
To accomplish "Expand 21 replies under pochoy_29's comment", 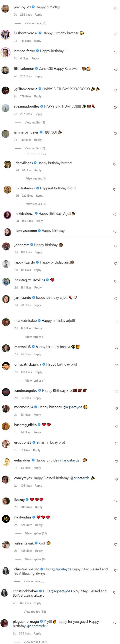I will click(x=35, y=23).
